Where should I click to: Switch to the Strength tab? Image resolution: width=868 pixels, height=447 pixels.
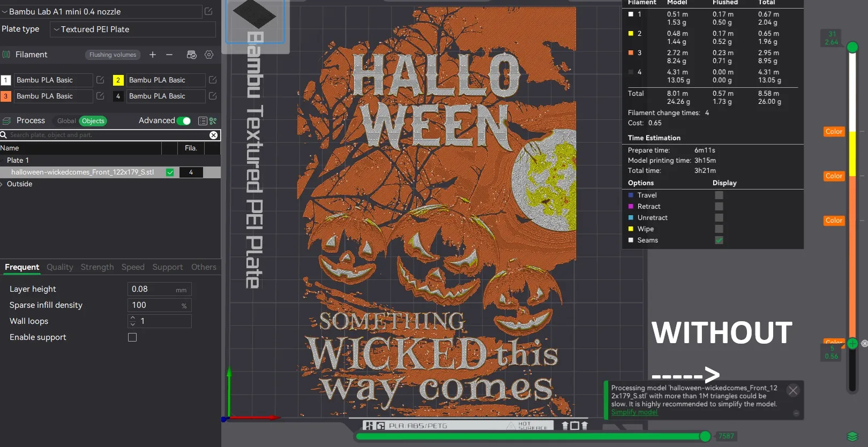pyautogui.click(x=98, y=267)
